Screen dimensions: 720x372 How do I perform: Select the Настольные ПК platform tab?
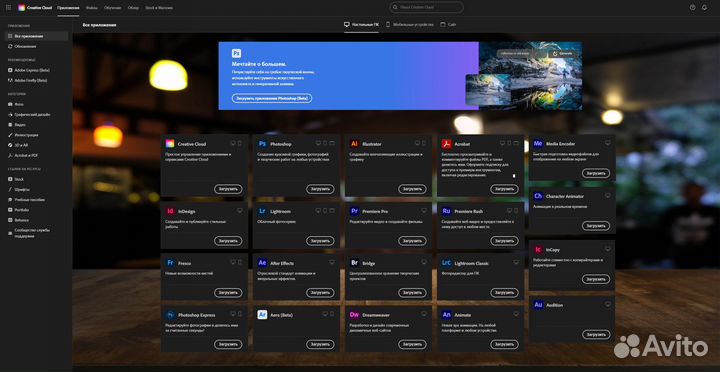[361, 25]
